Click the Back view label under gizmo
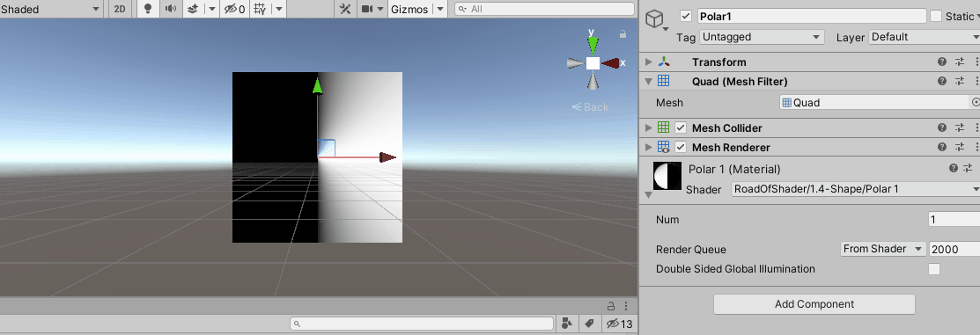Image resolution: width=980 pixels, height=335 pixels. click(x=590, y=106)
